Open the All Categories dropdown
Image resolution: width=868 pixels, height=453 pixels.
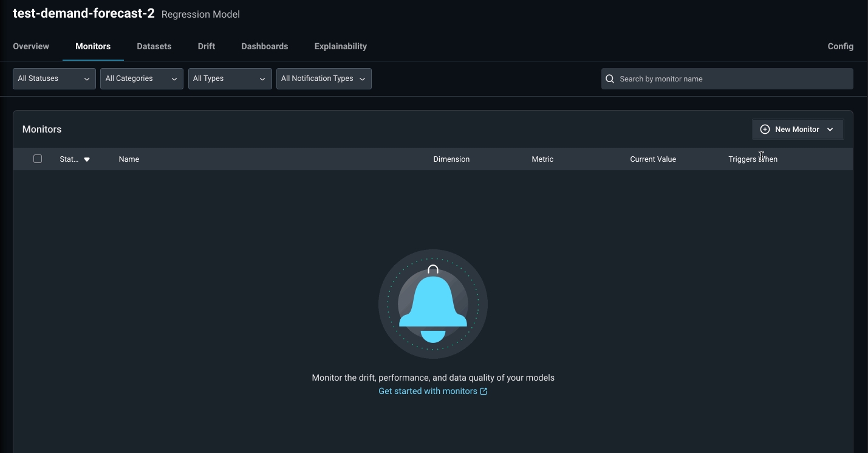142,79
